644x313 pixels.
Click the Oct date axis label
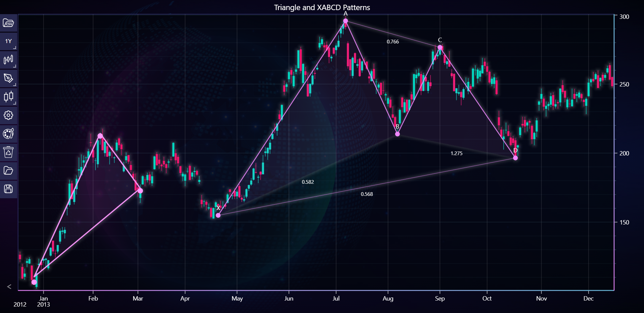[x=487, y=299]
